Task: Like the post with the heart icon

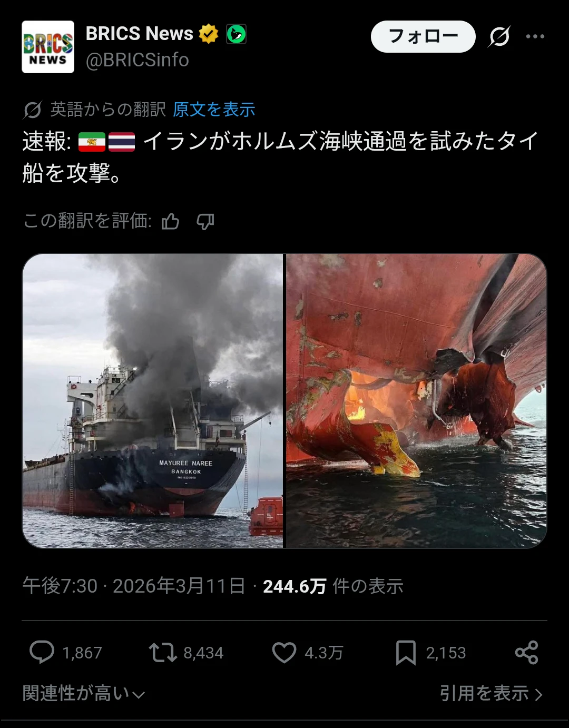Action: tap(284, 652)
